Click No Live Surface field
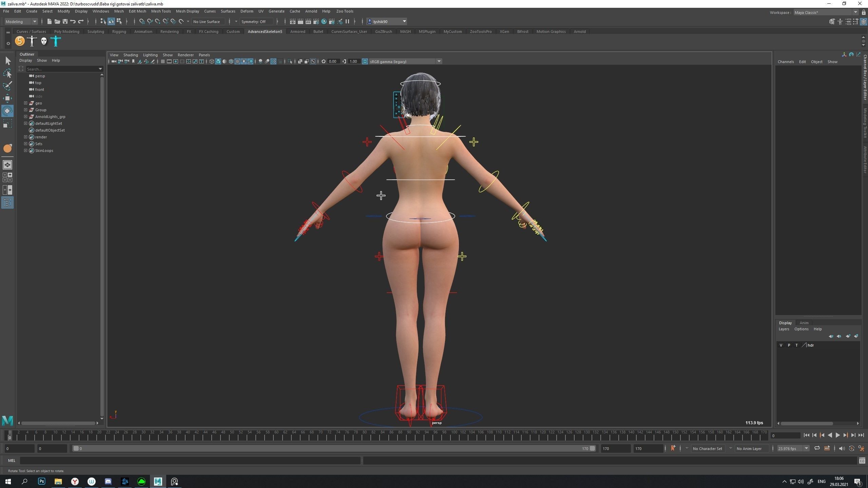Screen dimensions: 868x488 click(208, 21)
